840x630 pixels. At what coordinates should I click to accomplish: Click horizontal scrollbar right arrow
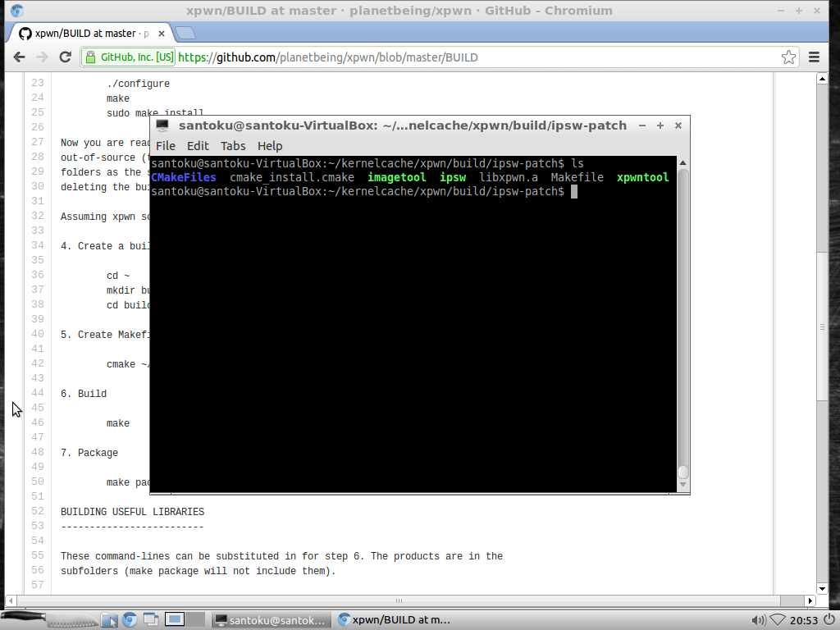click(810, 601)
